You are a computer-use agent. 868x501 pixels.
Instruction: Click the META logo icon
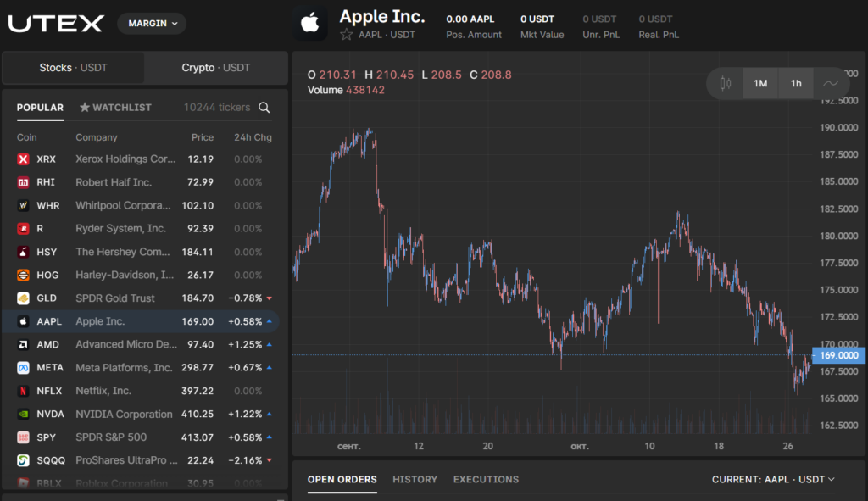coord(23,368)
